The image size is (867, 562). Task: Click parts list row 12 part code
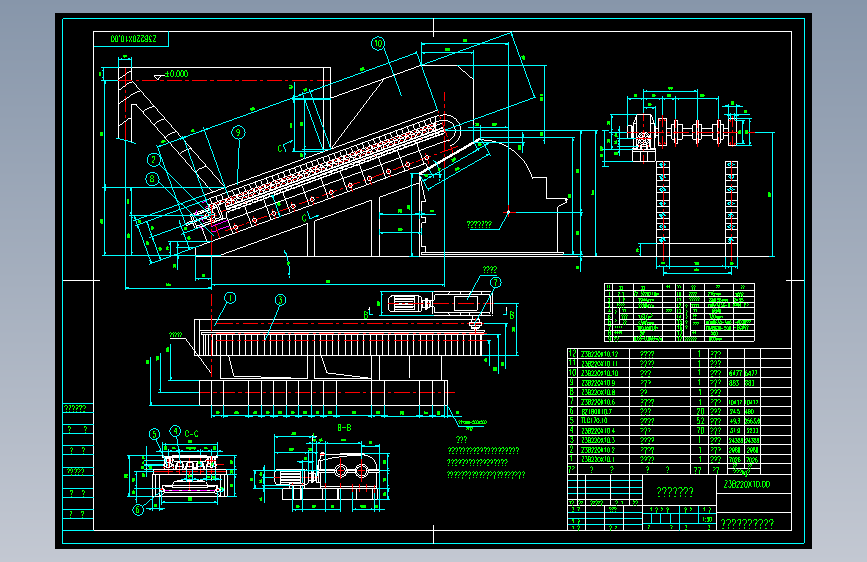coord(599,354)
